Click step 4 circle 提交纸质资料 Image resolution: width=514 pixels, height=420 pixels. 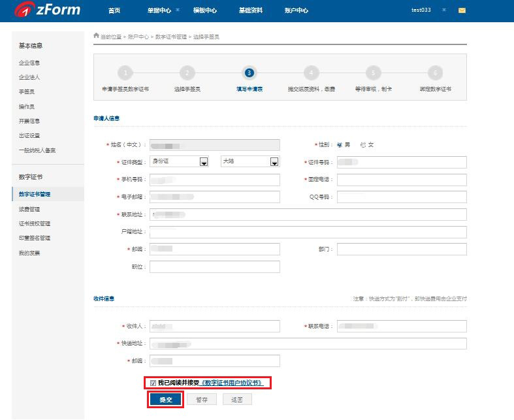pos(311,73)
